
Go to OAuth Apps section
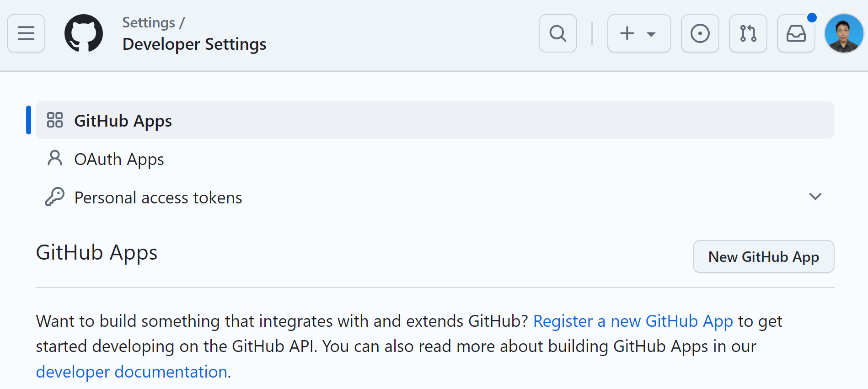119,159
